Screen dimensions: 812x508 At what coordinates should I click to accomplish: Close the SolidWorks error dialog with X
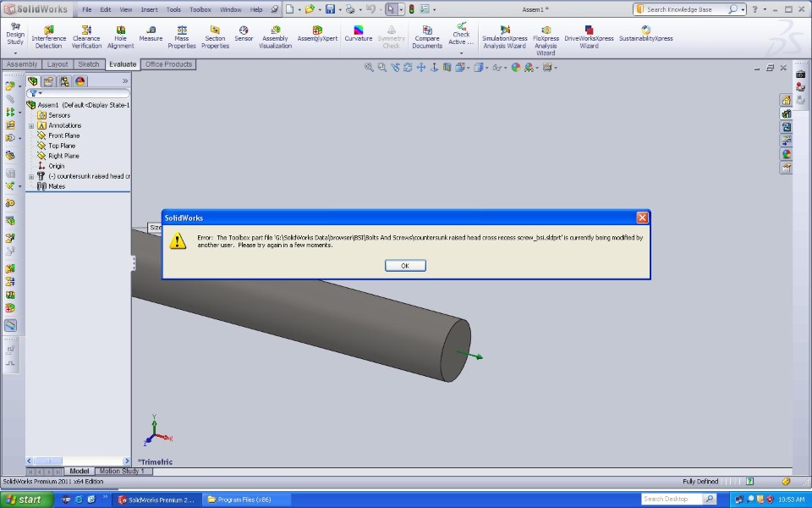[x=642, y=218]
